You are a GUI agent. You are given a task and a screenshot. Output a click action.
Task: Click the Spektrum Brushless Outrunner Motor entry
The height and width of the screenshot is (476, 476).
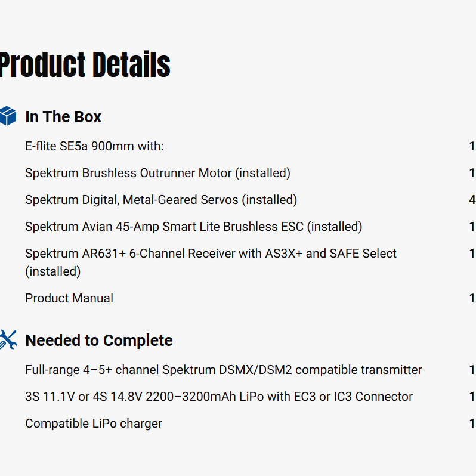coord(157,173)
